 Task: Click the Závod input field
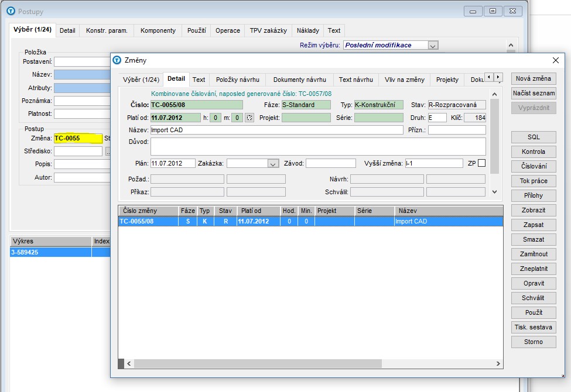331,163
